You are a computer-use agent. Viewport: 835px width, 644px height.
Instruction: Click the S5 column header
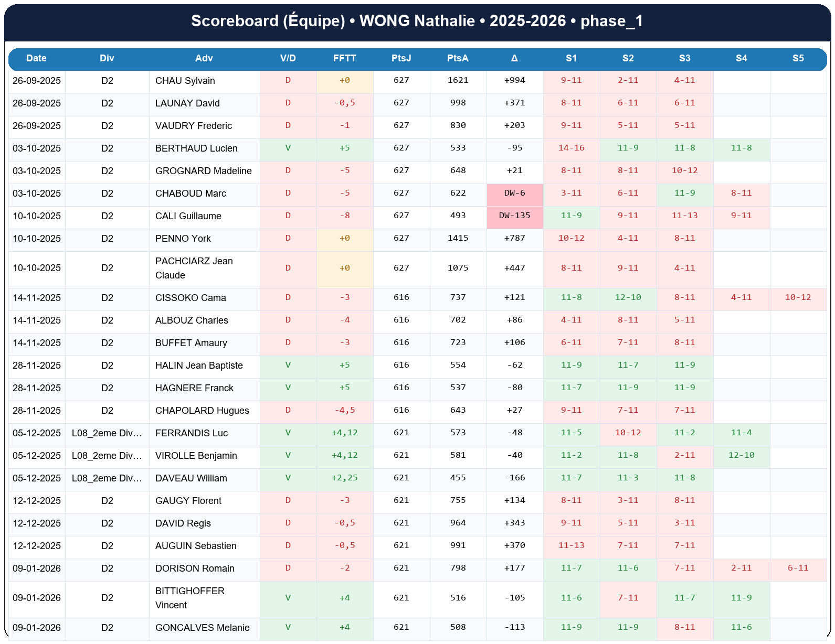click(798, 58)
